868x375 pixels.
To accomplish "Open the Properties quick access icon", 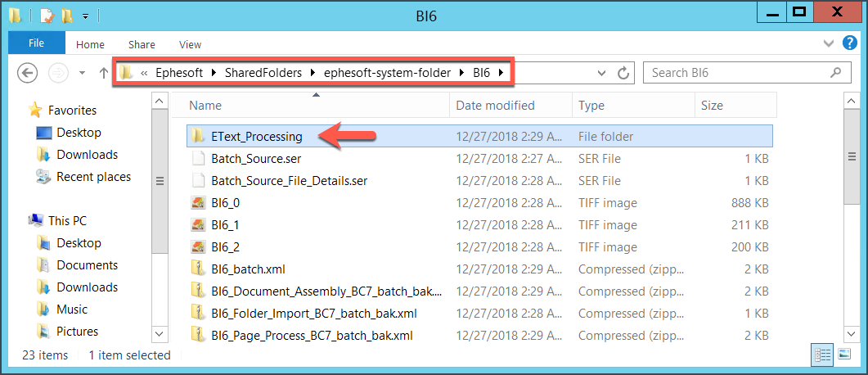I will 47,16.
